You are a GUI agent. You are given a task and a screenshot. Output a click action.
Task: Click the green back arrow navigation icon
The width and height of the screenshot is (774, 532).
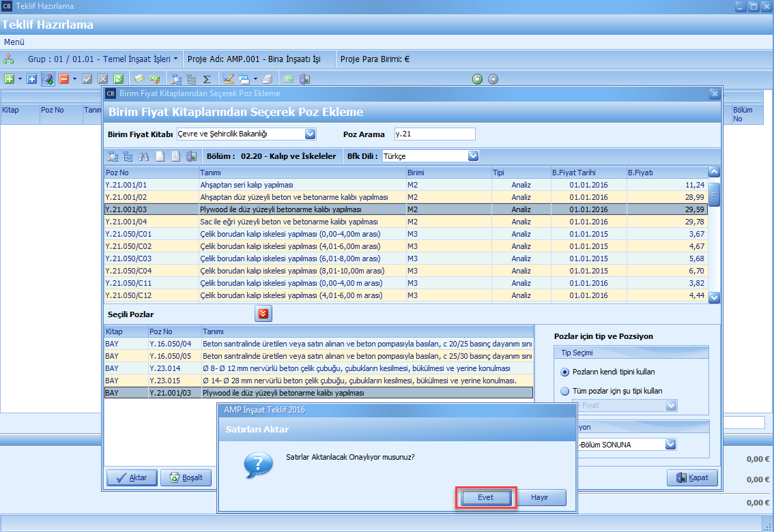pos(478,79)
